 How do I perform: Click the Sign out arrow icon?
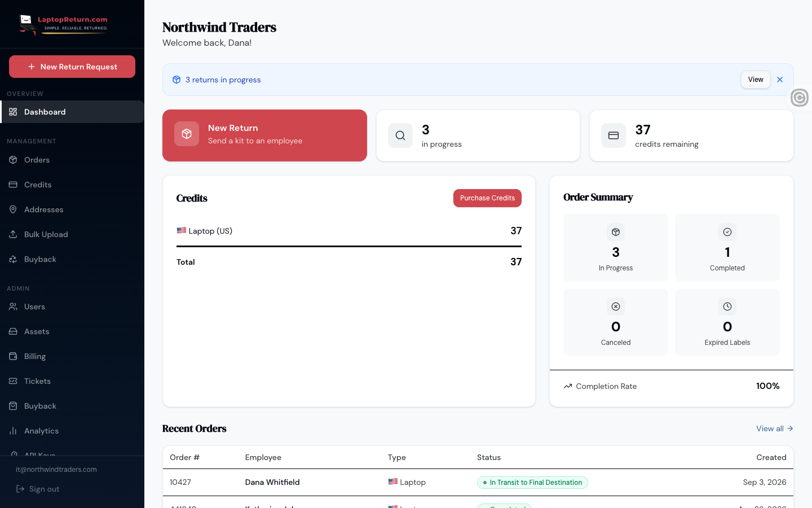pyautogui.click(x=20, y=489)
